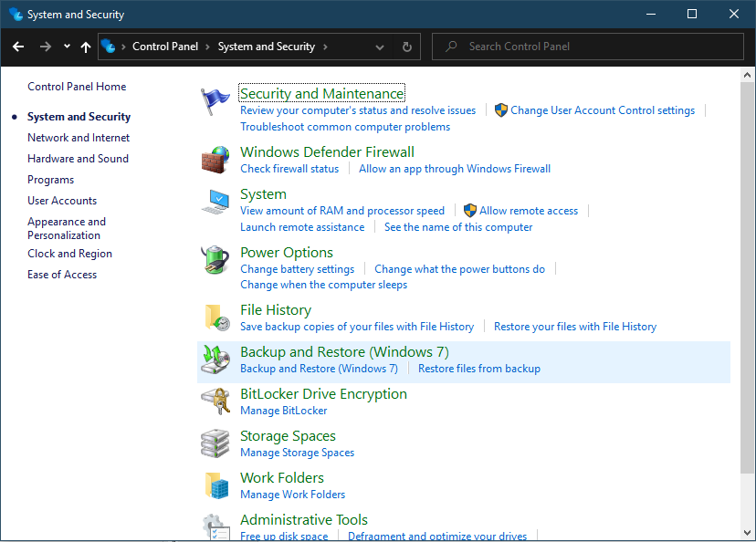The image size is (756, 542).
Task: Open Security and Maintenance heading
Action: click(x=321, y=93)
